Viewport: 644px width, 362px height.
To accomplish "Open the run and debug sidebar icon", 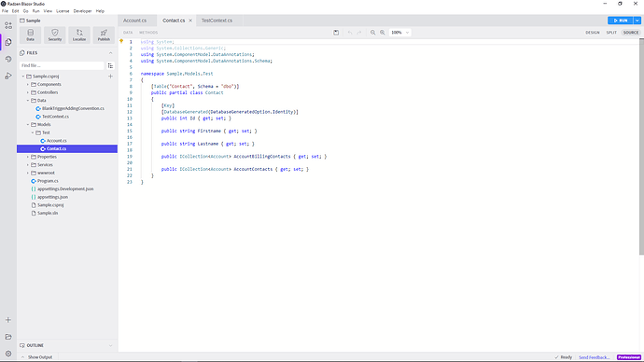I will click(x=8, y=76).
